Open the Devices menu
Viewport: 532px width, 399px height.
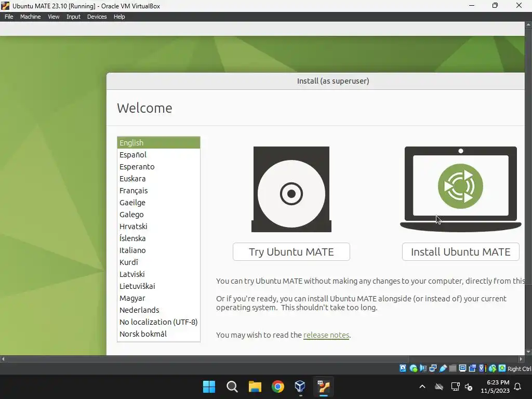[x=97, y=17]
